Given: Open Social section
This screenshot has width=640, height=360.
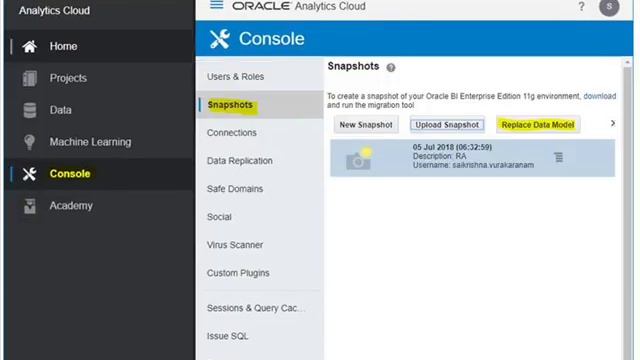Looking at the screenshot, I should click(x=219, y=217).
